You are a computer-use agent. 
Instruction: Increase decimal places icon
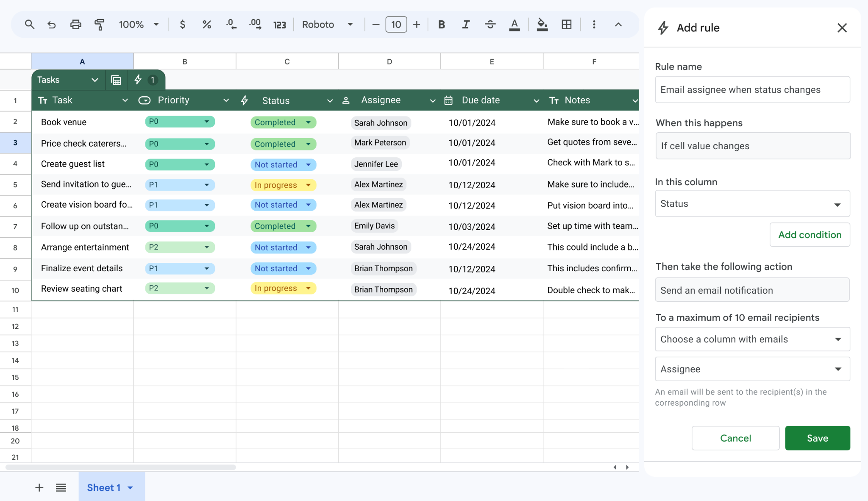[255, 25]
